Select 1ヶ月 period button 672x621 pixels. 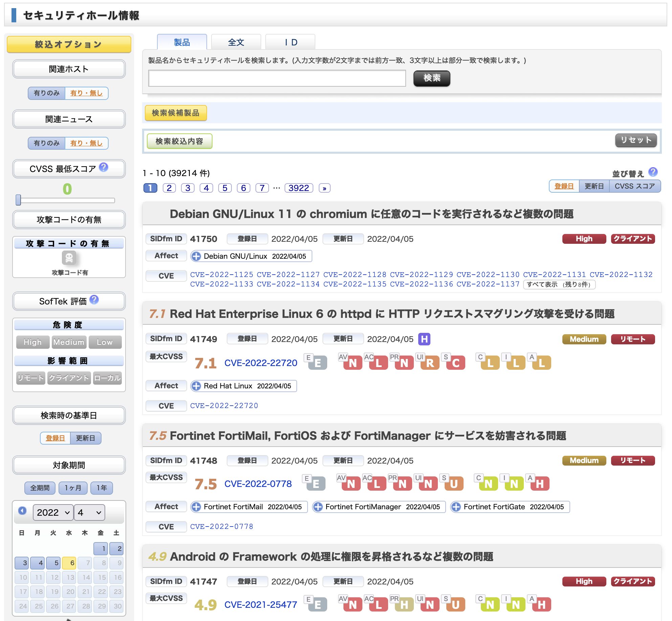tap(73, 488)
